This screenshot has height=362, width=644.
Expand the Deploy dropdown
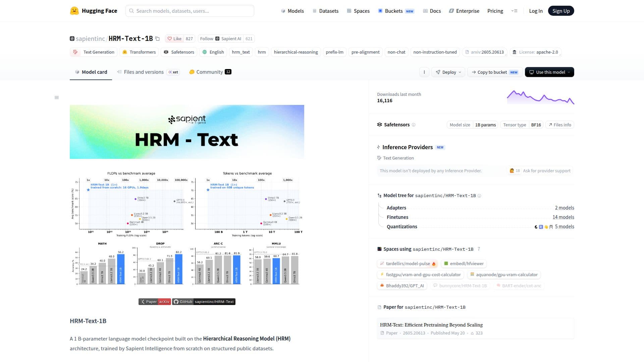click(x=448, y=72)
